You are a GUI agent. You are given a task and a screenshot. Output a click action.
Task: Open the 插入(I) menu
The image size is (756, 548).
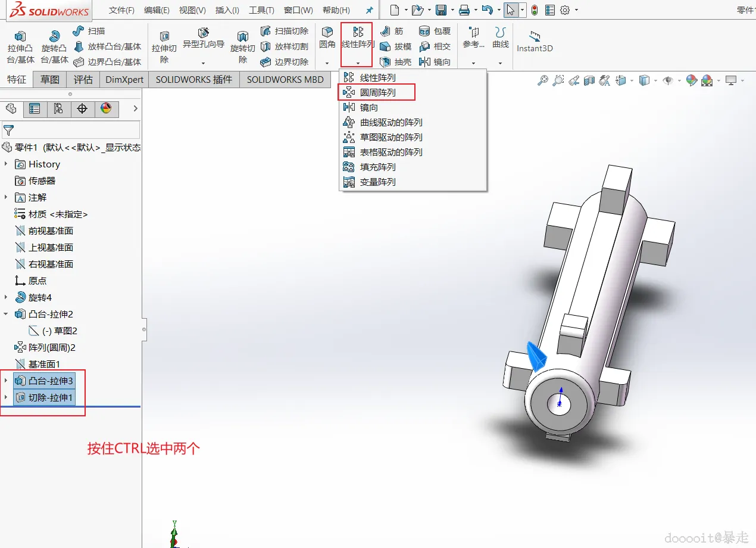point(227,10)
